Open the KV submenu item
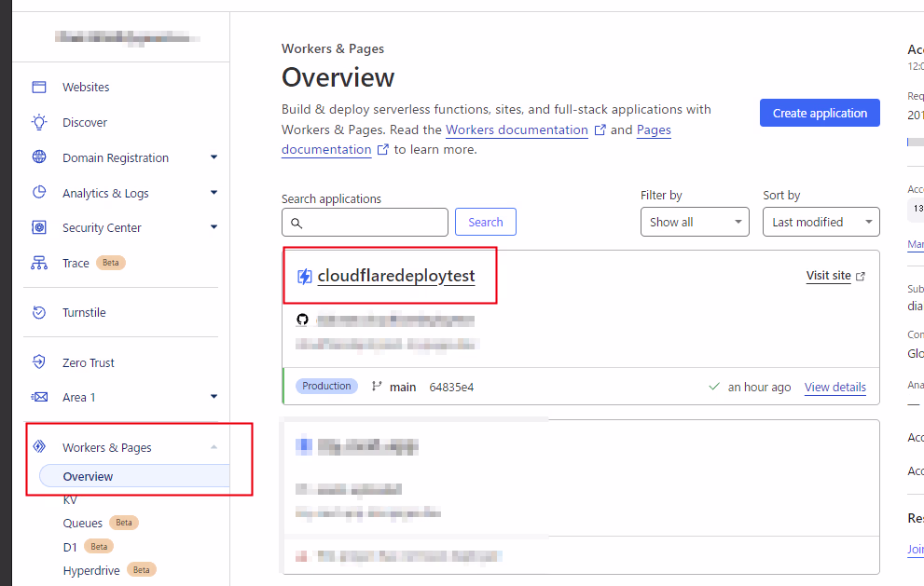 point(70,500)
